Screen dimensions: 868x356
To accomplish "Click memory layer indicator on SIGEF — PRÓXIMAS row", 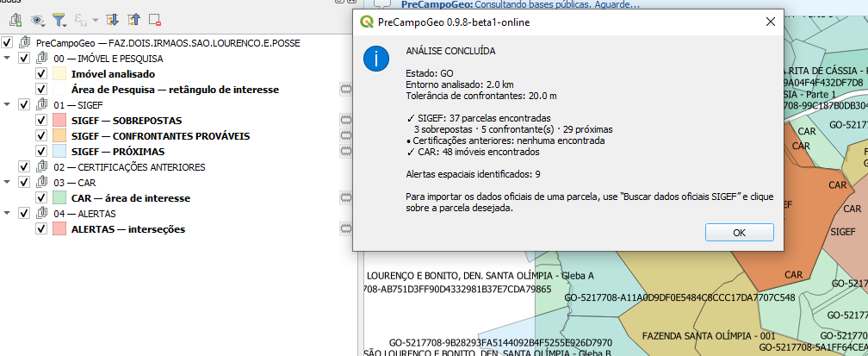I will 346,152.
